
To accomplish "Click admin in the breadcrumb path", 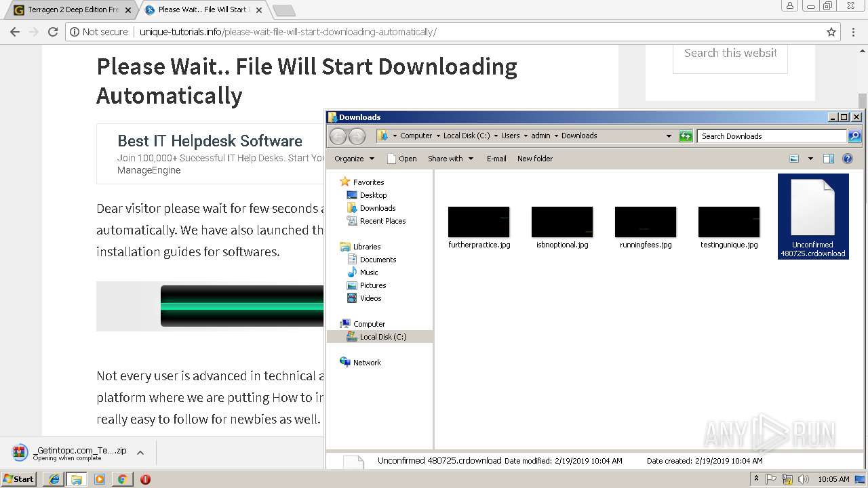I will click(540, 136).
